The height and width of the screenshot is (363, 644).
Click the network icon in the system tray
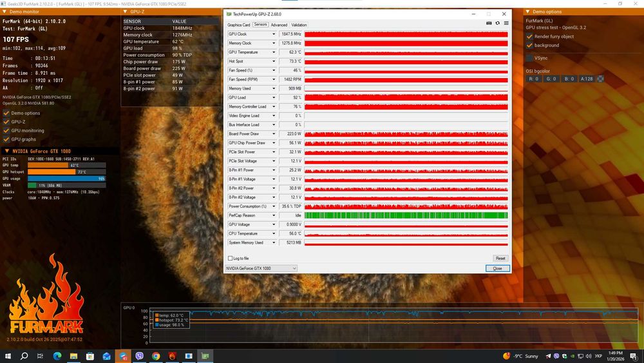tap(580, 356)
